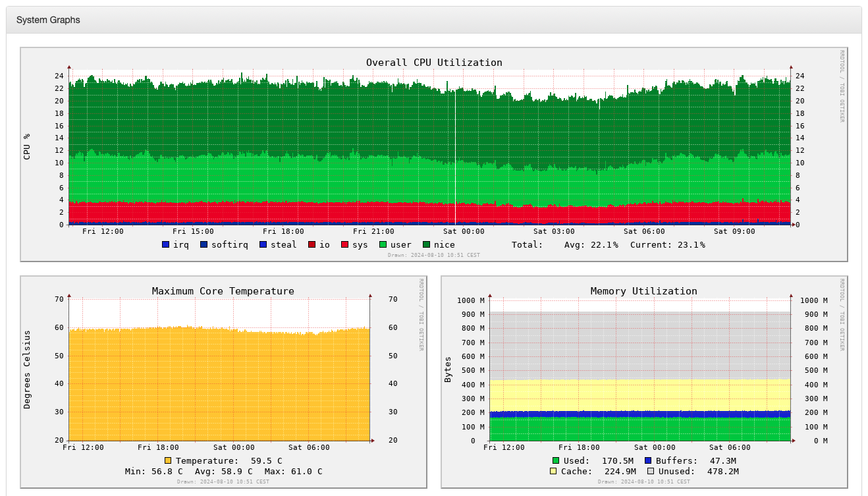This screenshot has width=868, height=496.
Task: Click the dark green nice legend swatch
Action: pos(427,244)
